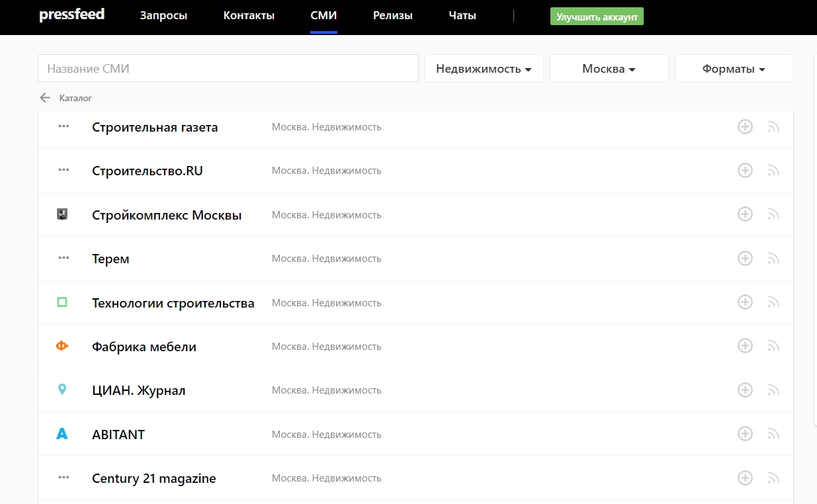Click the green square logo of Технологии строительства
This screenshot has height=504, width=817.
[x=62, y=302]
